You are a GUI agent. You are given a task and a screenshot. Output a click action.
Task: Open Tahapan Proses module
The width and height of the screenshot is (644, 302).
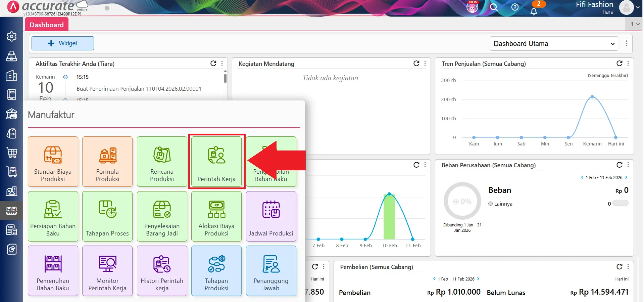107,216
